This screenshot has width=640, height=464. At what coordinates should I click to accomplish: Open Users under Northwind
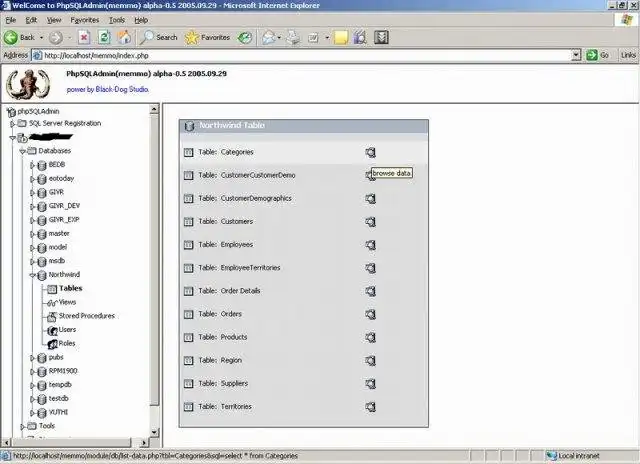pos(67,330)
